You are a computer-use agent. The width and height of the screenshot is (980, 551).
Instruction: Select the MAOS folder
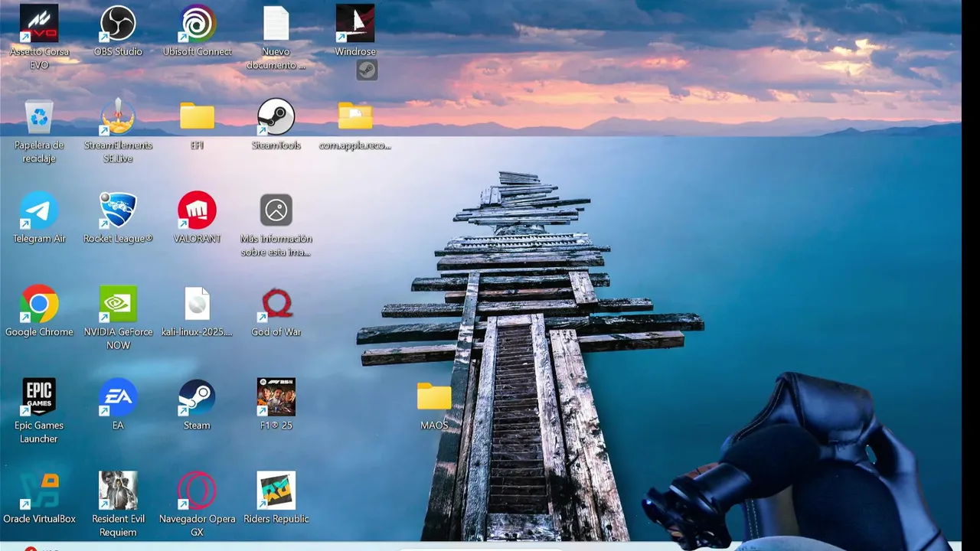pyautogui.click(x=434, y=396)
